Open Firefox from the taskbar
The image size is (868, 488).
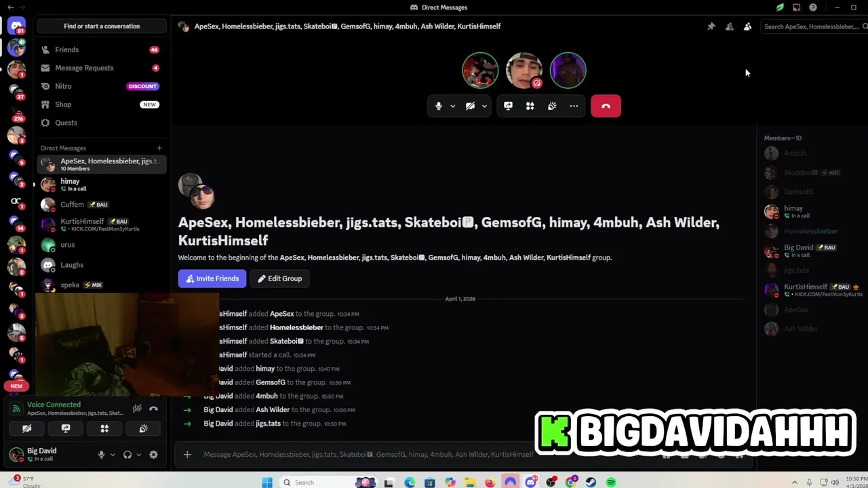tap(490, 483)
